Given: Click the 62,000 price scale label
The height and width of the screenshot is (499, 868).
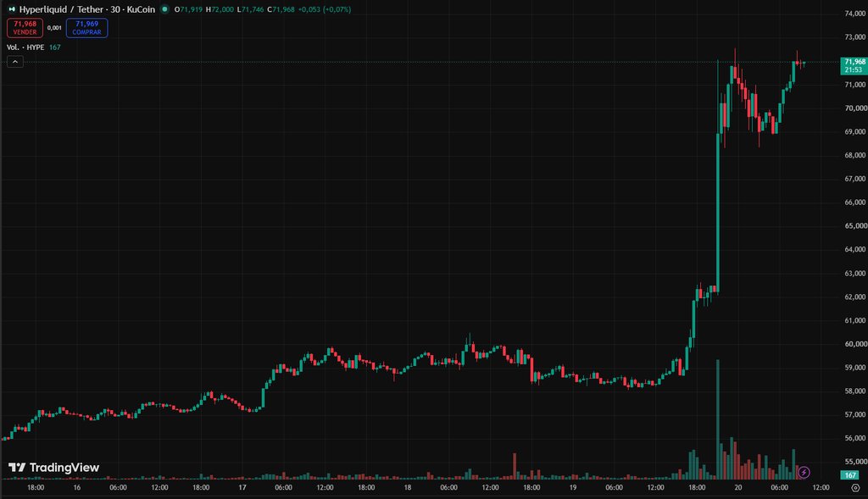Looking at the screenshot, I should click(856, 297).
